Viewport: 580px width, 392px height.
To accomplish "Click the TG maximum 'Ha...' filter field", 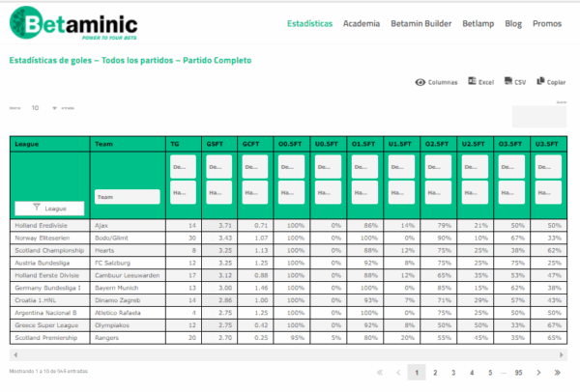I will [183, 192].
